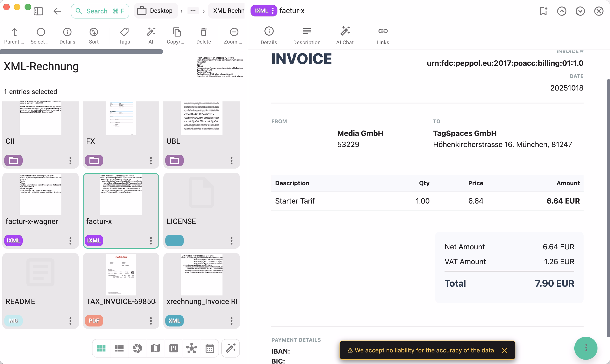The height and width of the screenshot is (364, 610).
Task: Open the Links tab
Action: pyautogui.click(x=383, y=36)
